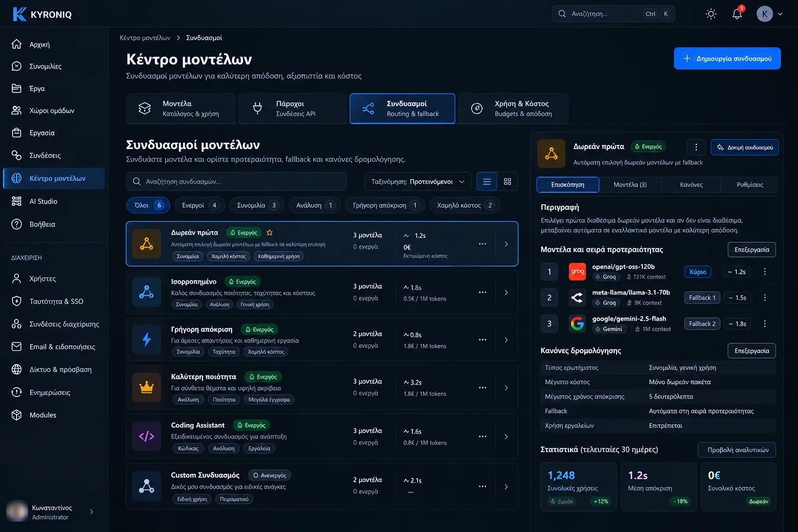798x532 pixels.
Task: Switch to the Μοντέλα Κατάλογος tab
Action: tap(181, 109)
